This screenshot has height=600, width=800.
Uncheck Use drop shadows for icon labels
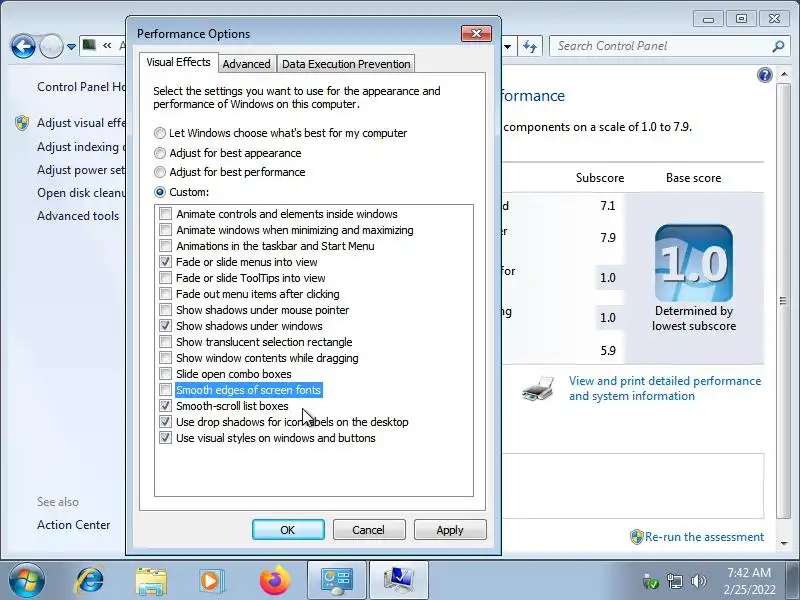(165, 422)
